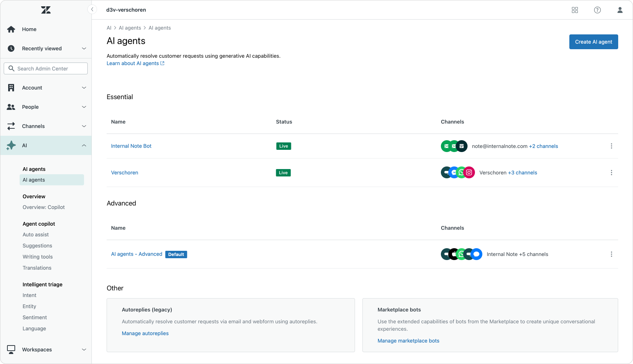The width and height of the screenshot is (633, 364).
Task: Click the Agent copilot sidebar heading
Action: click(39, 224)
